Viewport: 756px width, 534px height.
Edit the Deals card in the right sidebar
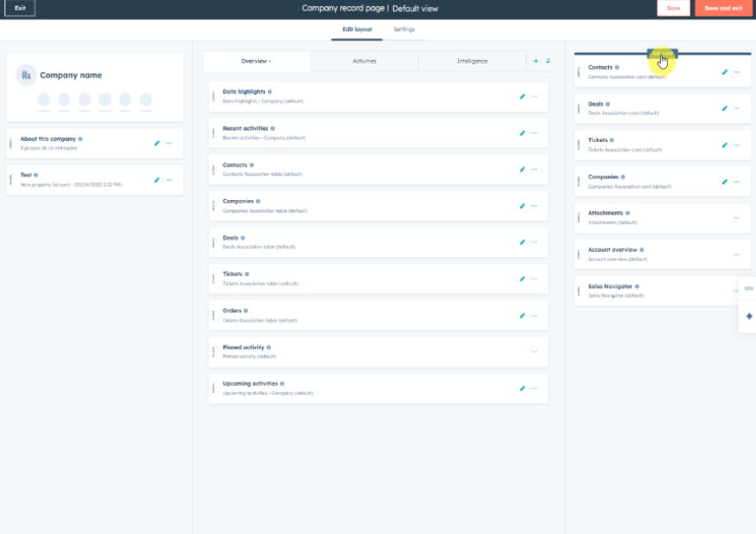(x=724, y=108)
